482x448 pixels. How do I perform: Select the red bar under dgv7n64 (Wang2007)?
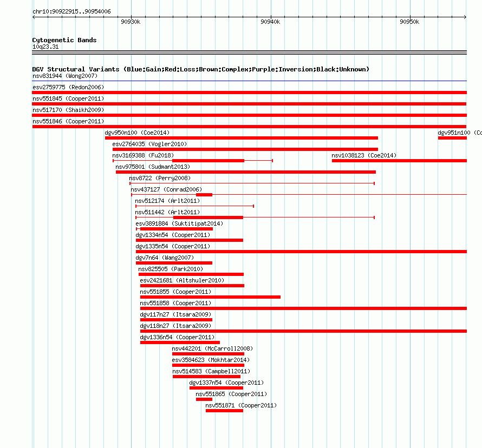(174, 263)
